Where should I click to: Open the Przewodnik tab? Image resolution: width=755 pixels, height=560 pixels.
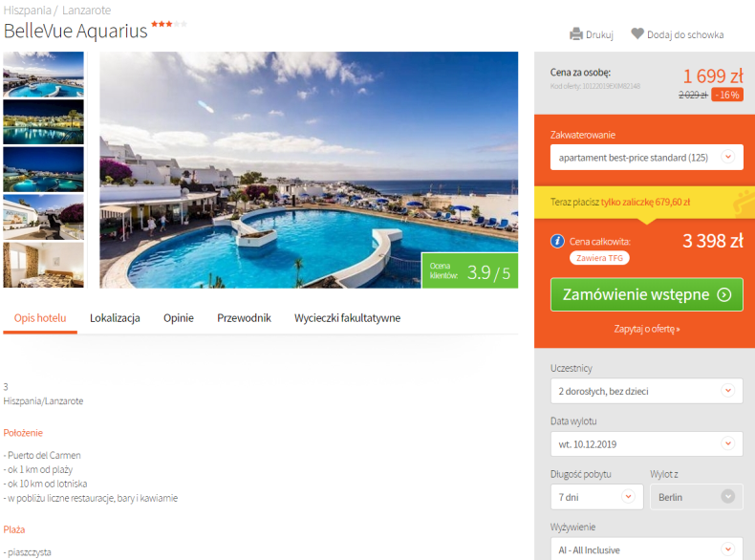[244, 318]
